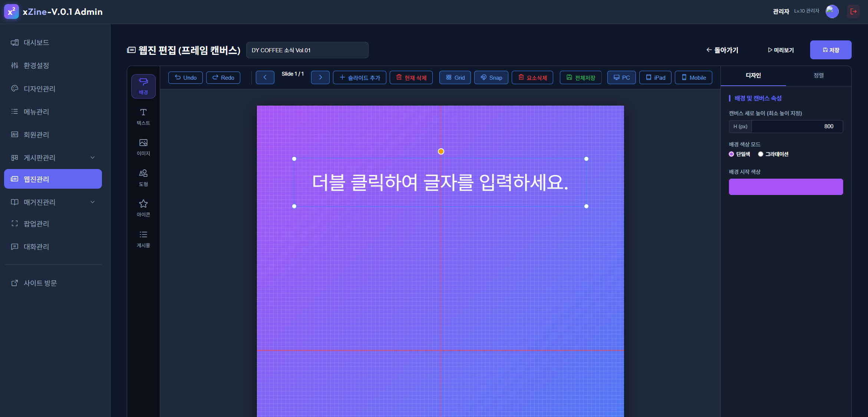The height and width of the screenshot is (417, 868).
Task: Click the 배경 및 캔버스 속성 heading
Action: click(758, 98)
